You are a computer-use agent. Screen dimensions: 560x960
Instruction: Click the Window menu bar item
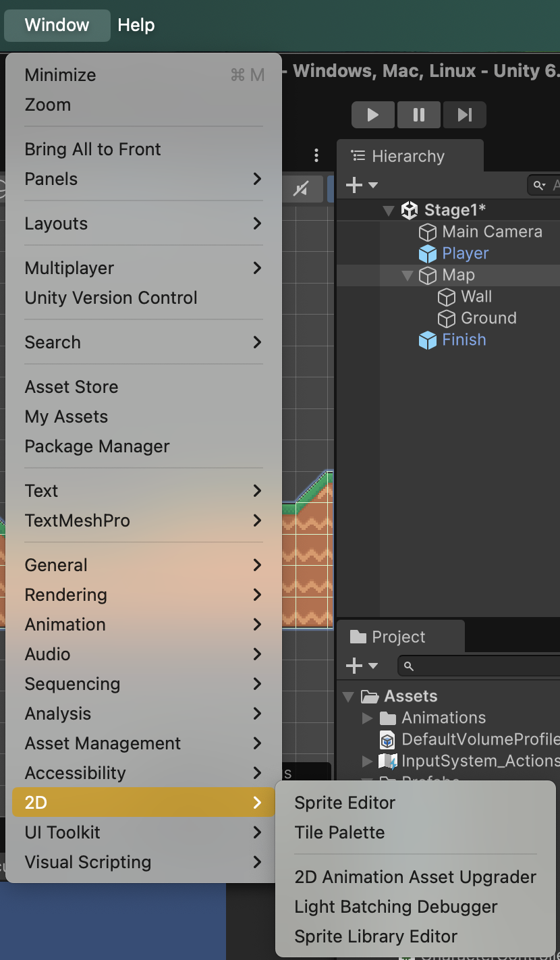[x=57, y=25]
